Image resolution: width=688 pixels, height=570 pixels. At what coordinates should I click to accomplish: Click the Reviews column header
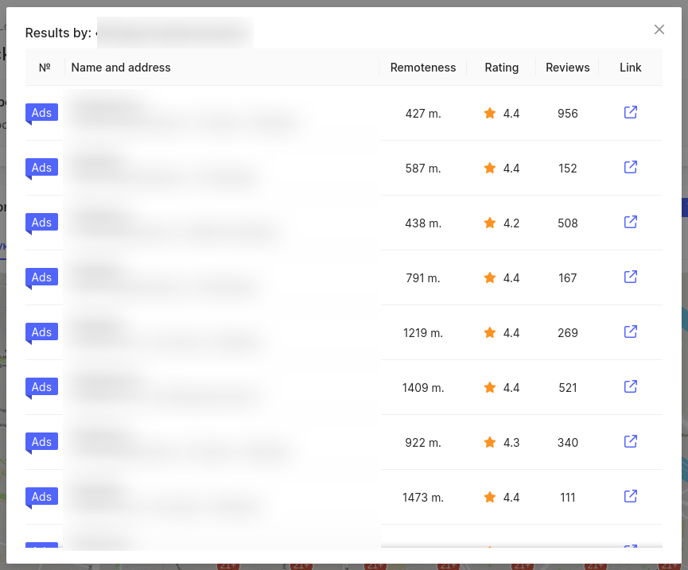point(567,68)
